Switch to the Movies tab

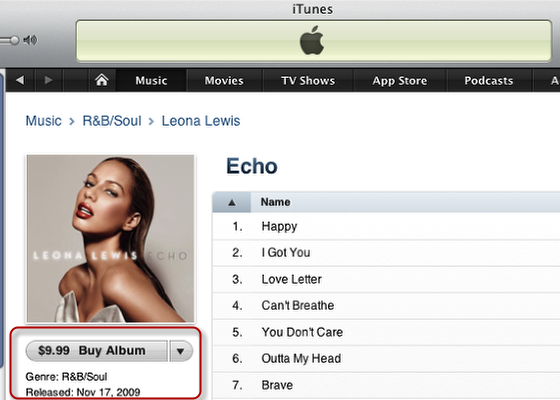click(x=224, y=80)
